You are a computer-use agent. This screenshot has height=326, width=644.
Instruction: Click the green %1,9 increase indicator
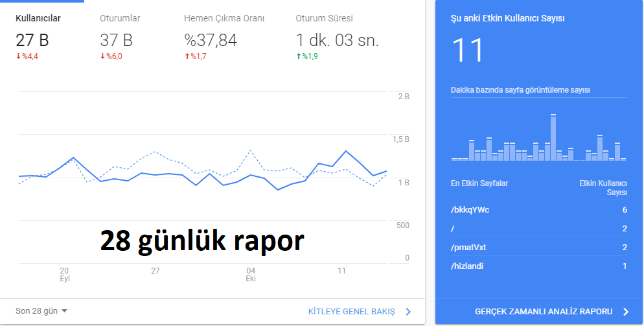(x=307, y=57)
